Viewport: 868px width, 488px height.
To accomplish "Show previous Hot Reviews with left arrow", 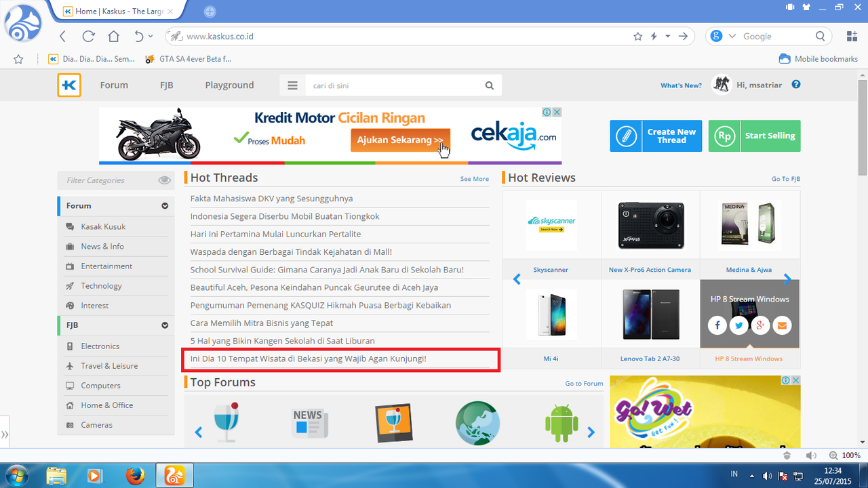I will 517,279.
